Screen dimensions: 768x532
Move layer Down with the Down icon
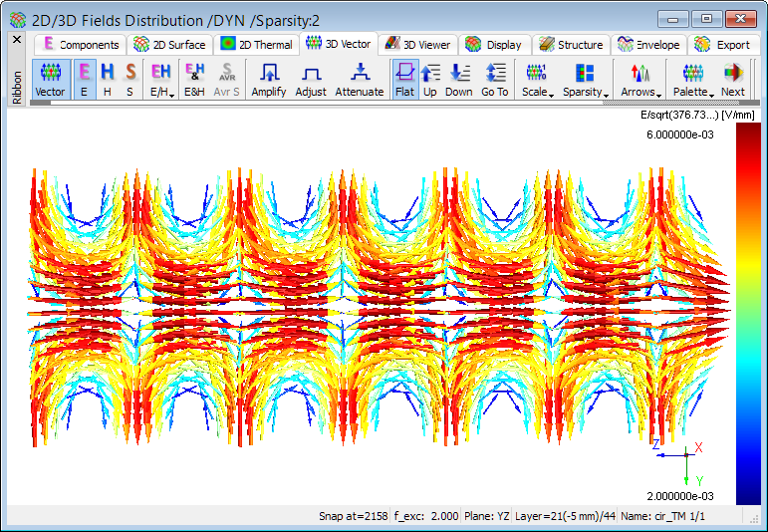[x=459, y=79]
